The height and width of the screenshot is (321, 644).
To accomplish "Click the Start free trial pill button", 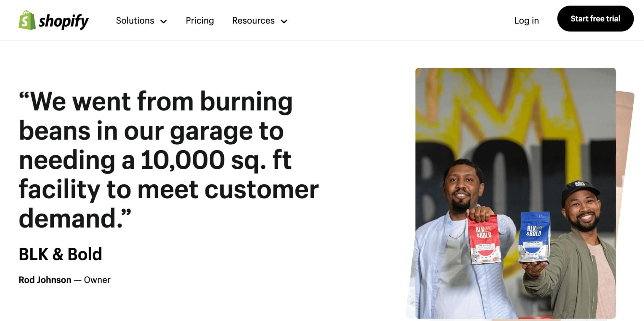I will 595,19.
